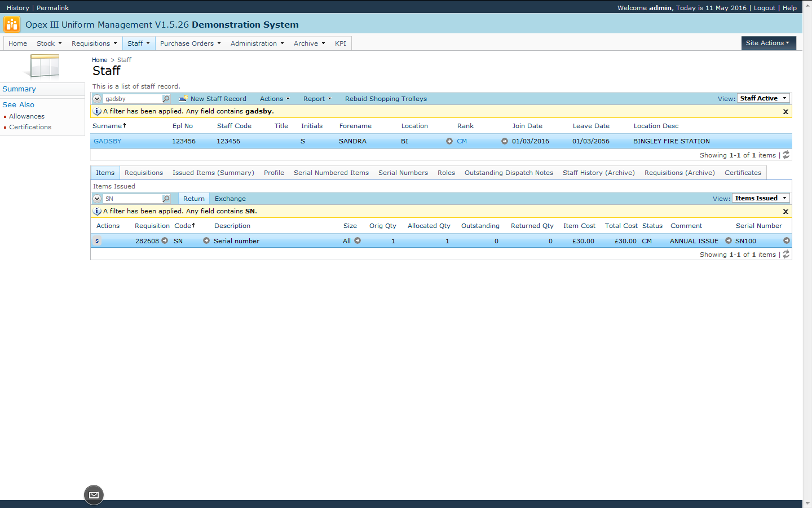Click the staff search field containing gadsby
The image size is (812, 508).
133,99
